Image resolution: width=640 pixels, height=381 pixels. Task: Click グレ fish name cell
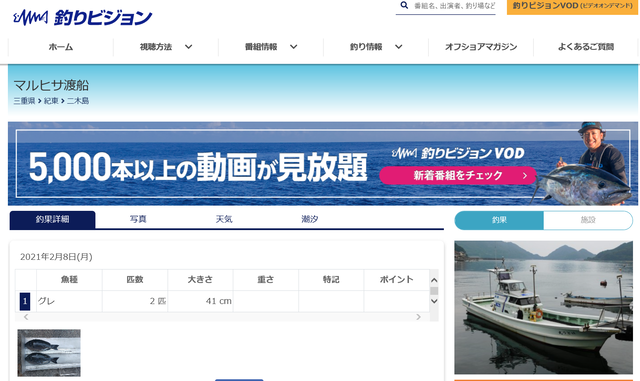69,301
